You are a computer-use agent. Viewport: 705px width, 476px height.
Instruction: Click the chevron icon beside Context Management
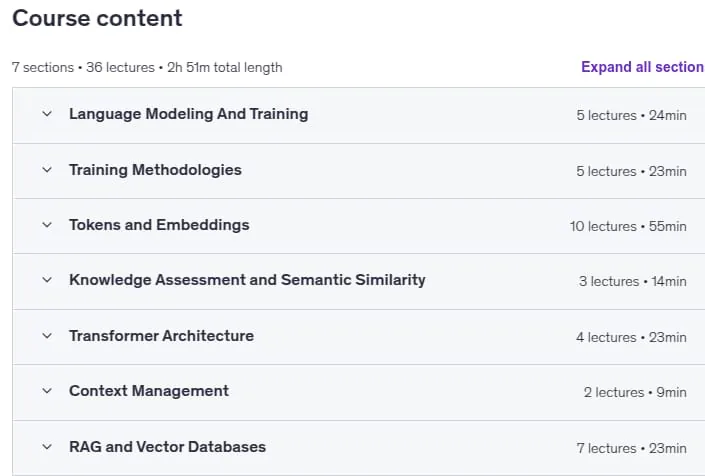[x=47, y=391]
